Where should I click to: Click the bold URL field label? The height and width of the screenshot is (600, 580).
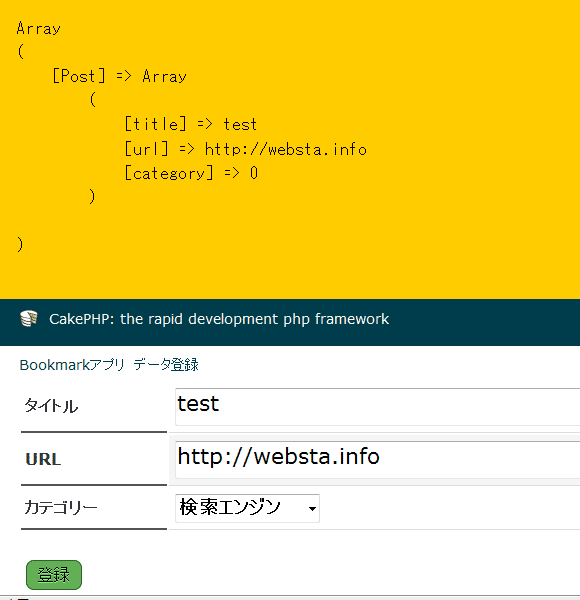43,459
